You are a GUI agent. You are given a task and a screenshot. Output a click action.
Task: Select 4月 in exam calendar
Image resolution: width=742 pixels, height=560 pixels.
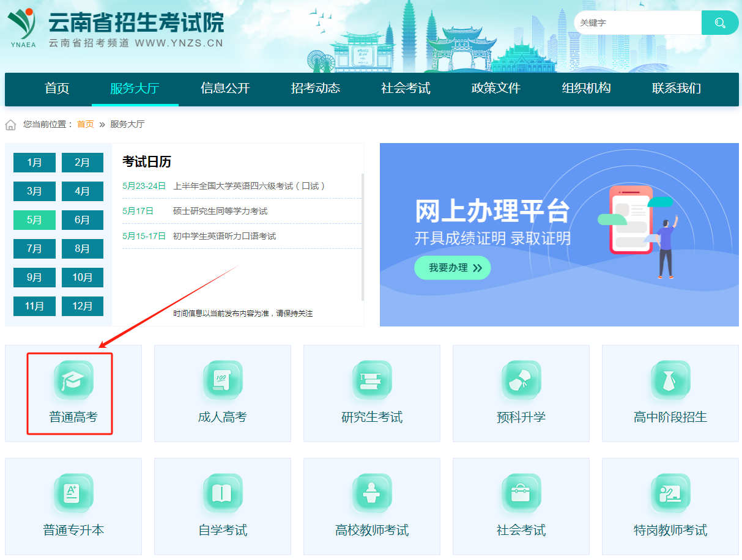(83, 191)
